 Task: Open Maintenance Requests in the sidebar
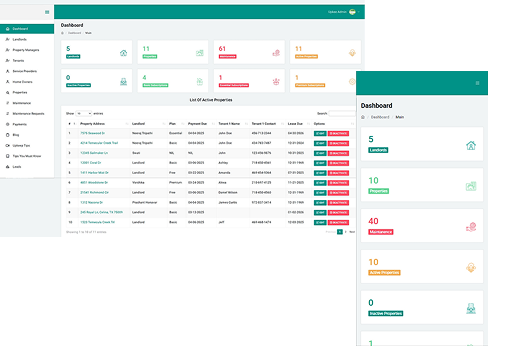27,114
